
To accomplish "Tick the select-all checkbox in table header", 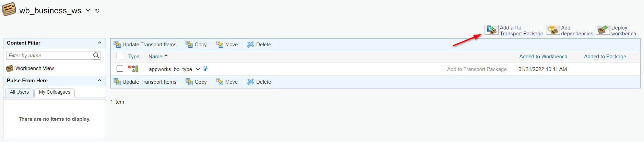I will [120, 56].
